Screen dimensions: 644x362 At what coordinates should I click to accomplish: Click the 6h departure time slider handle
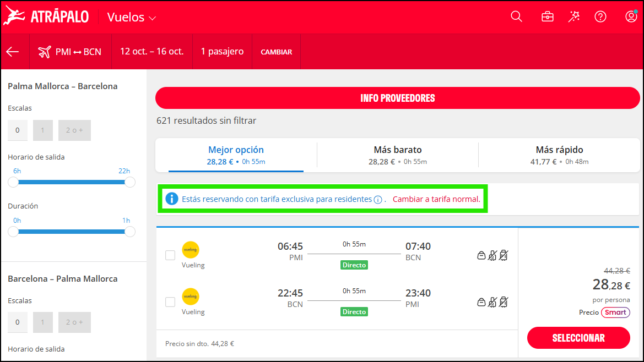pos(13,182)
